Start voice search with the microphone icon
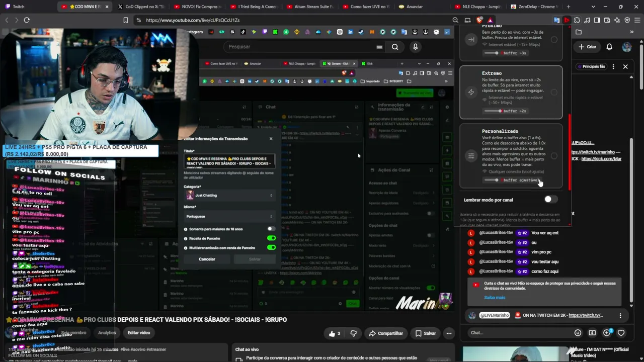Image resolution: width=644 pixels, height=362 pixels. [415, 47]
